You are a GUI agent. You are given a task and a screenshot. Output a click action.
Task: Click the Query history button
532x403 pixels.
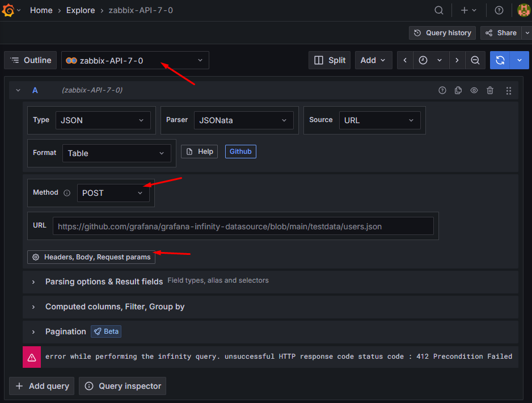click(x=442, y=33)
